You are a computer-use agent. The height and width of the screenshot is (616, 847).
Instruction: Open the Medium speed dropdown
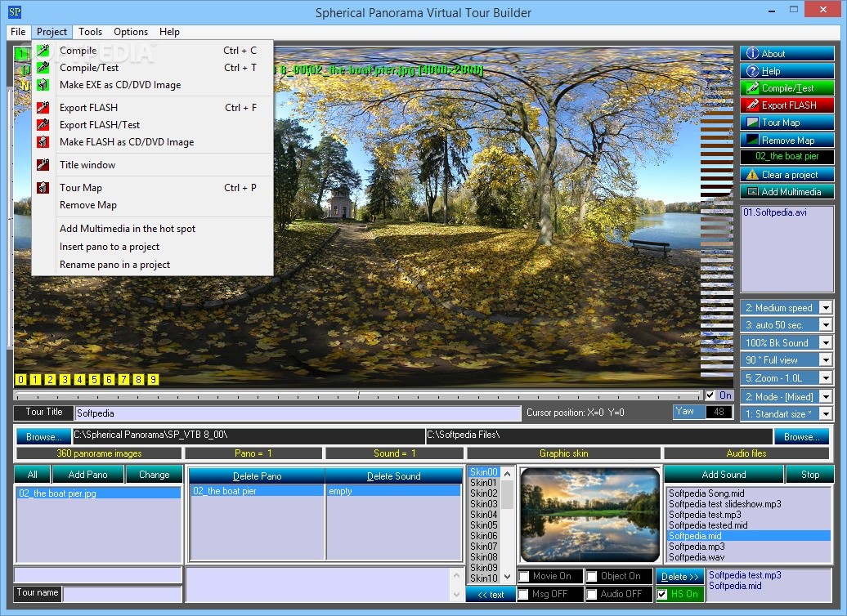(x=826, y=308)
